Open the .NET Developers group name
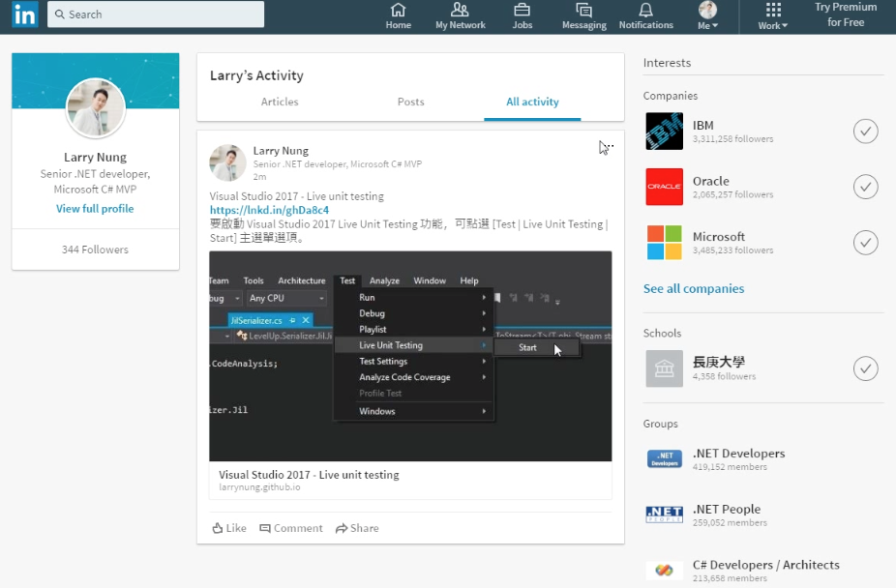896x588 pixels. click(x=739, y=454)
